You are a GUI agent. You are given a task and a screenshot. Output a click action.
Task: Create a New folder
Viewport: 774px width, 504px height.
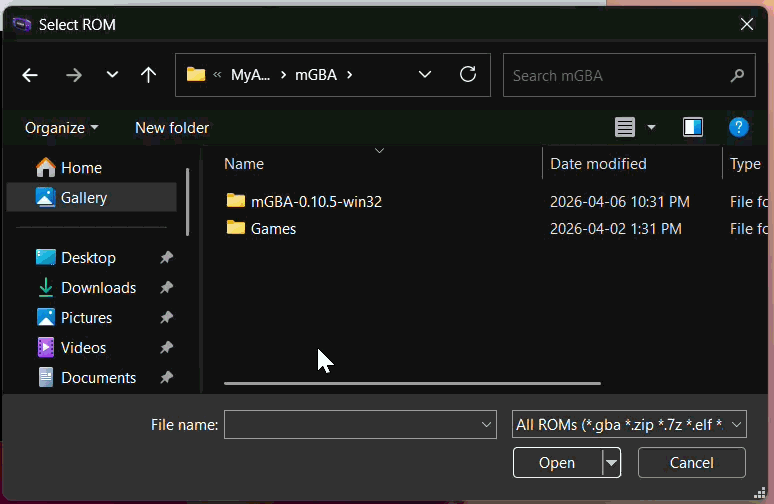pos(172,128)
